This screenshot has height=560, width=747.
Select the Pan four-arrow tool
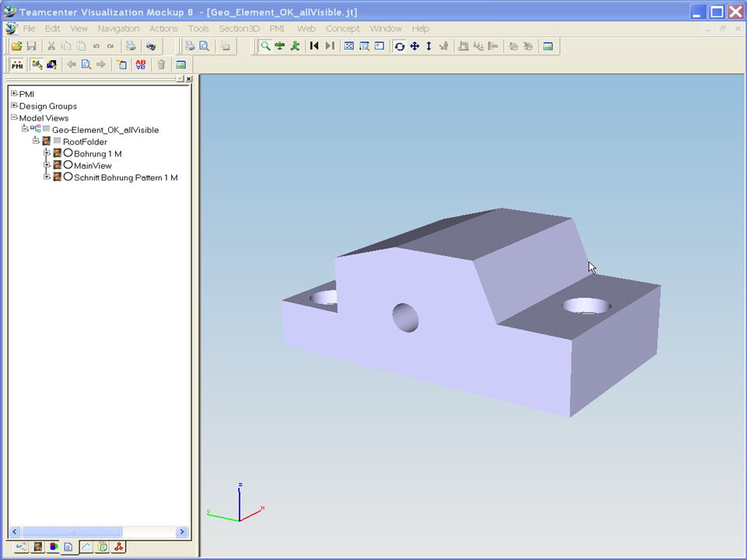point(415,46)
